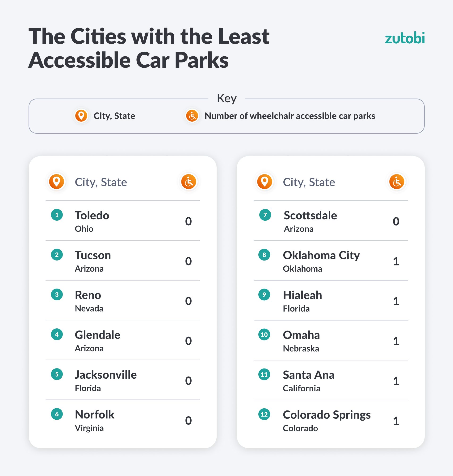Screen dimensions: 453x476
Task: Select the Oklahoma City name
Action: click(321, 255)
